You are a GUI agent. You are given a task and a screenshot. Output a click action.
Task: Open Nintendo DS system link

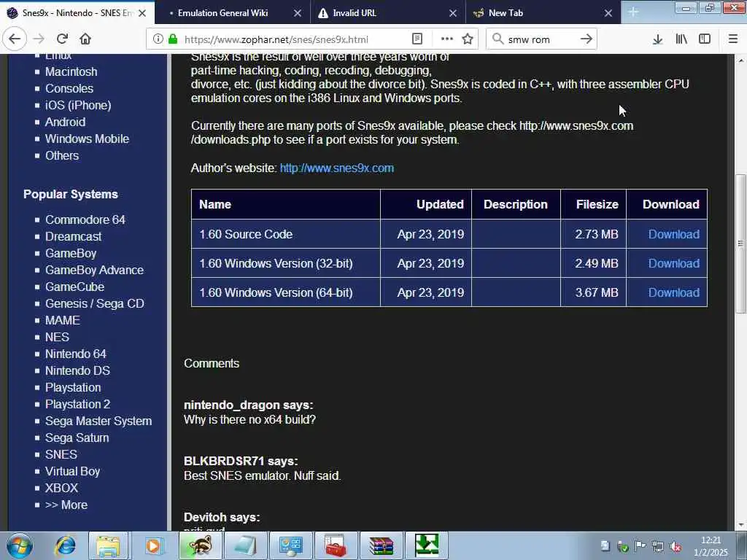coord(77,370)
